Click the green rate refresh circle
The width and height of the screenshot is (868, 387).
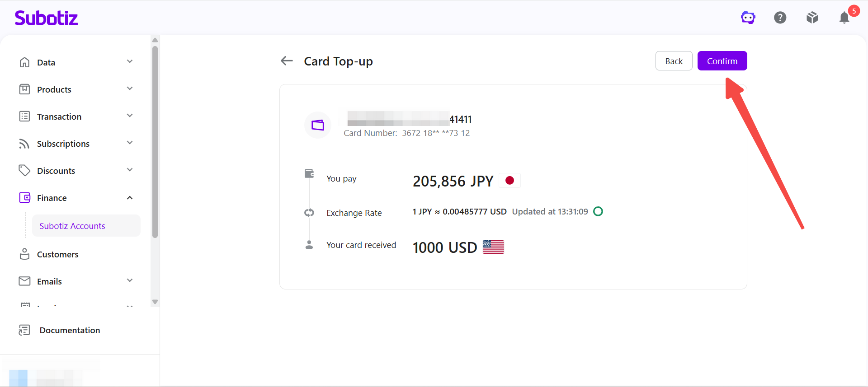[x=598, y=211]
